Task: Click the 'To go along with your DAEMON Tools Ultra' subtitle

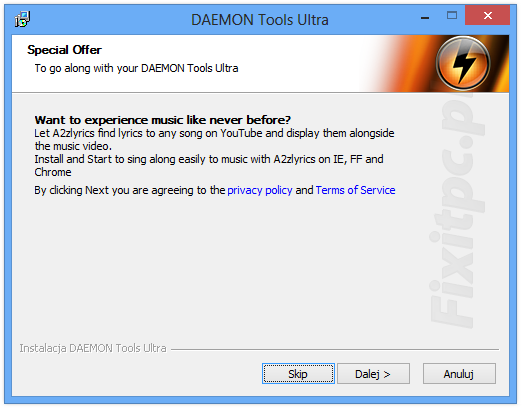Action: [136, 68]
